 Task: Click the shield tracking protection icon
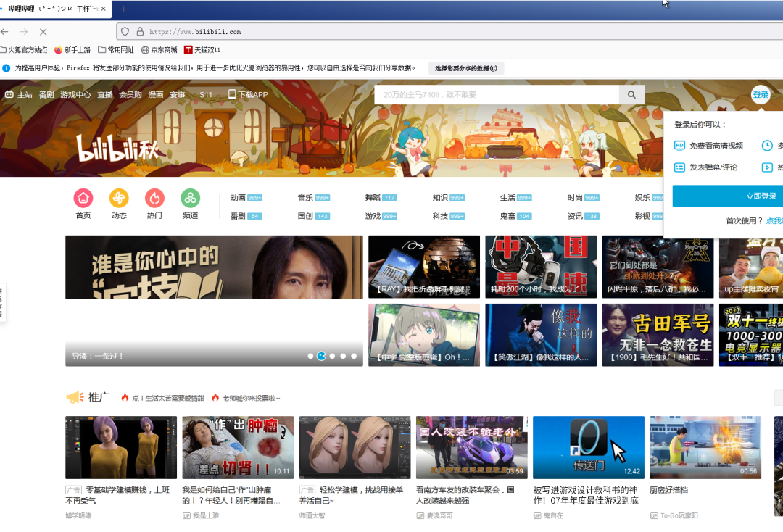coord(125,31)
